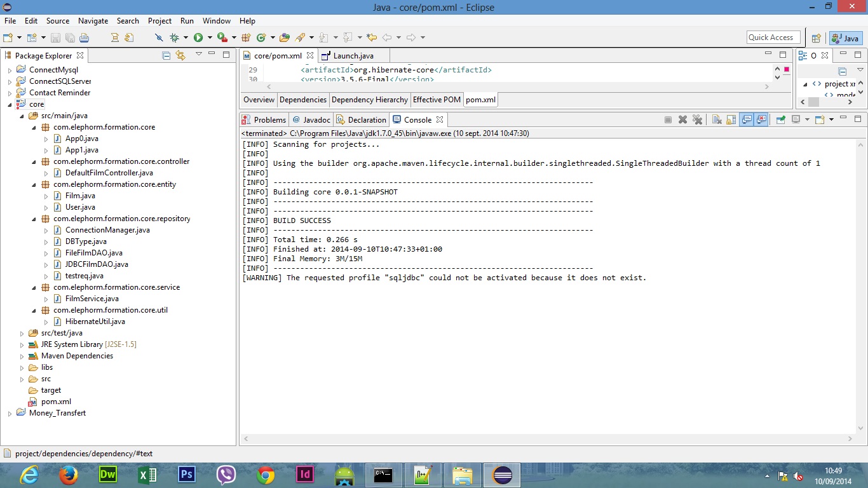
Task: Close the core/pom.xml editor tab
Action: pos(310,55)
